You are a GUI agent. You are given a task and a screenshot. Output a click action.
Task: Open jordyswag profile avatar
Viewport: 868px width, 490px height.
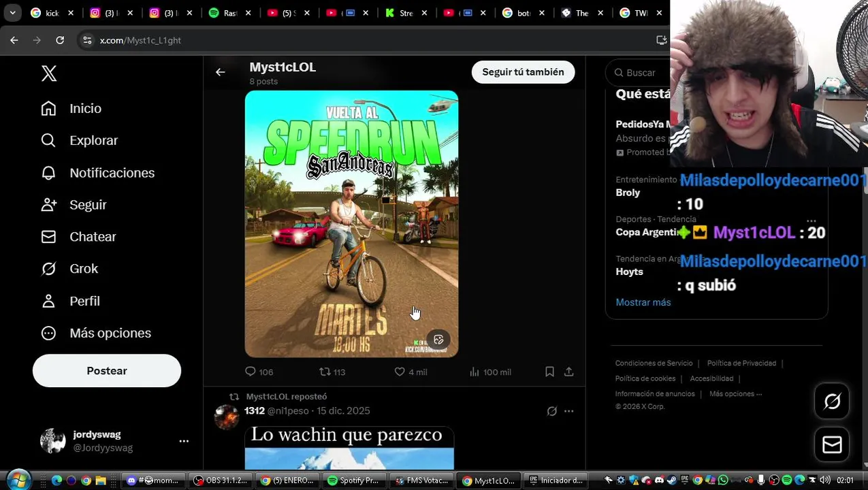(x=52, y=441)
